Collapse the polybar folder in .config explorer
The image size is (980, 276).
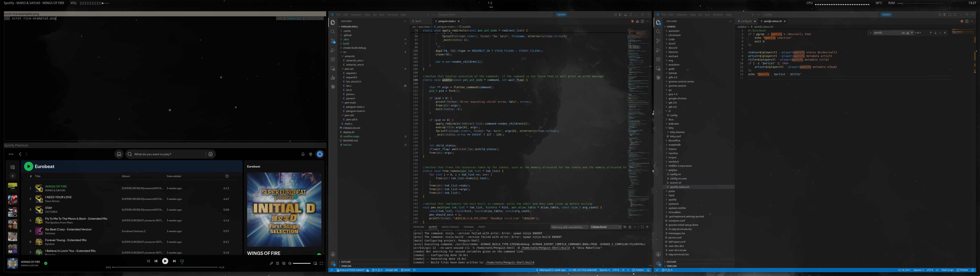(699, 170)
